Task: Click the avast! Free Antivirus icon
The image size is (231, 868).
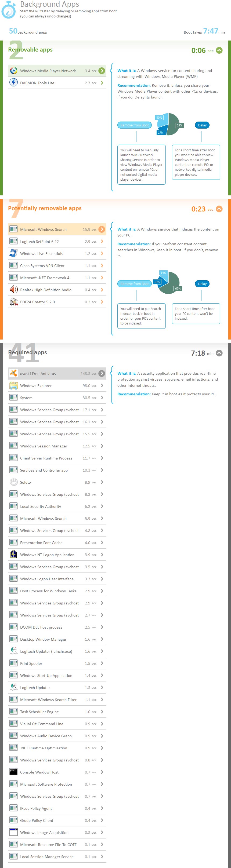Action: [x=13, y=373]
